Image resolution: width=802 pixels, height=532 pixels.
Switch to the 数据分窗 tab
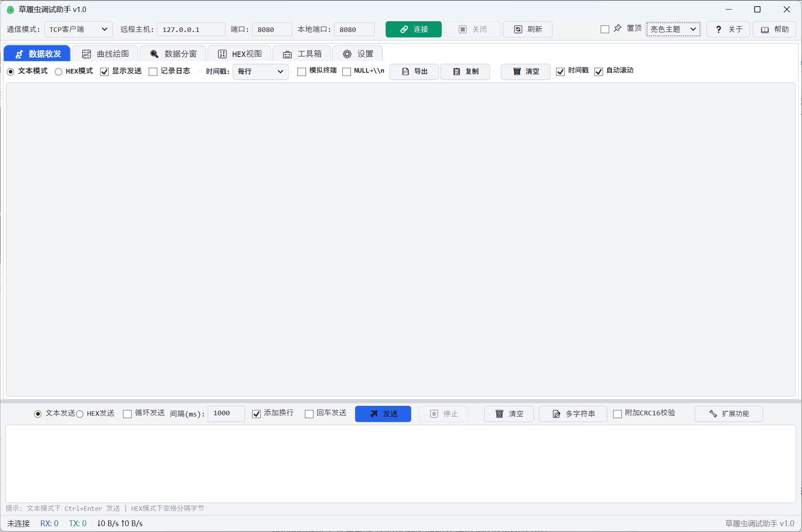(173, 54)
